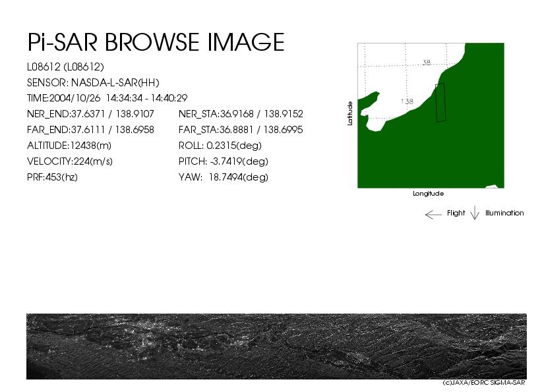This screenshot has width=542, height=392.
Task: Click the PRF:453(hz) value
Action: click(x=52, y=177)
